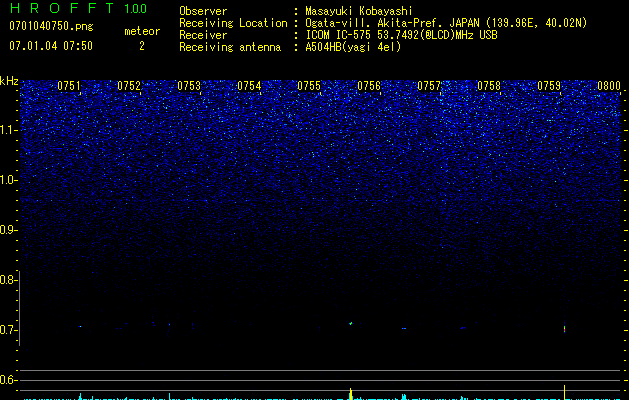Viewport: 629px width, 400px height.
Task: Click the date stamp 07.01.04 07:50
Action: [51, 46]
